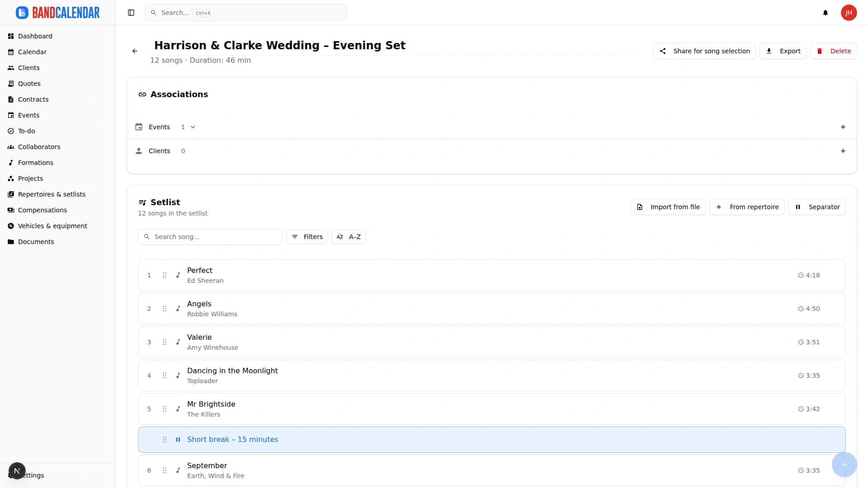Click Short break – 15 minutes text
This screenshot has height=488, width=868.
pos(232,440)
